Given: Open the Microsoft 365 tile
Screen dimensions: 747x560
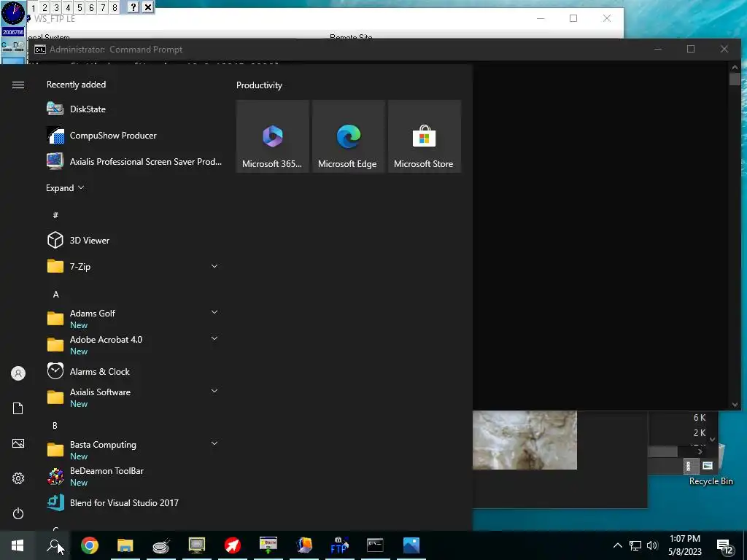Looking at the screenshot, I should point(273,136).
